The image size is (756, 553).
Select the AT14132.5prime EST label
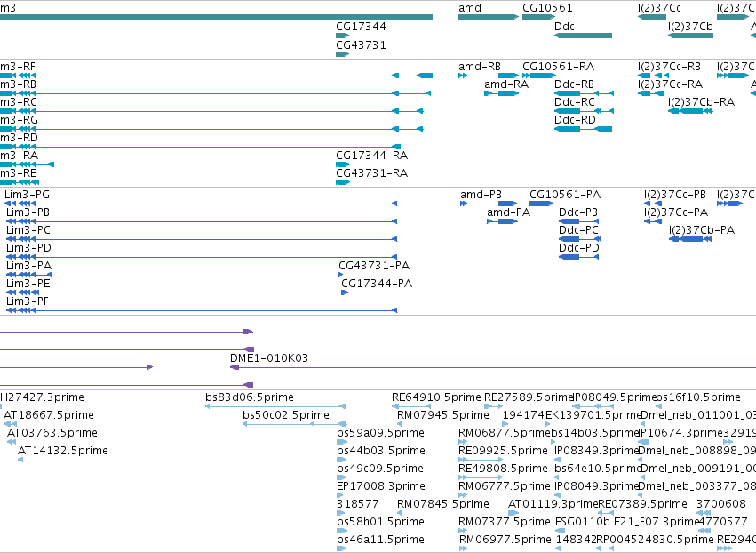coord(63,451)
